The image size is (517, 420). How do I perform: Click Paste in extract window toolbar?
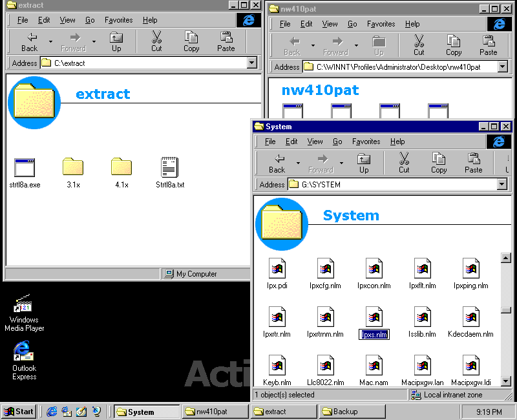pos(226,41)
